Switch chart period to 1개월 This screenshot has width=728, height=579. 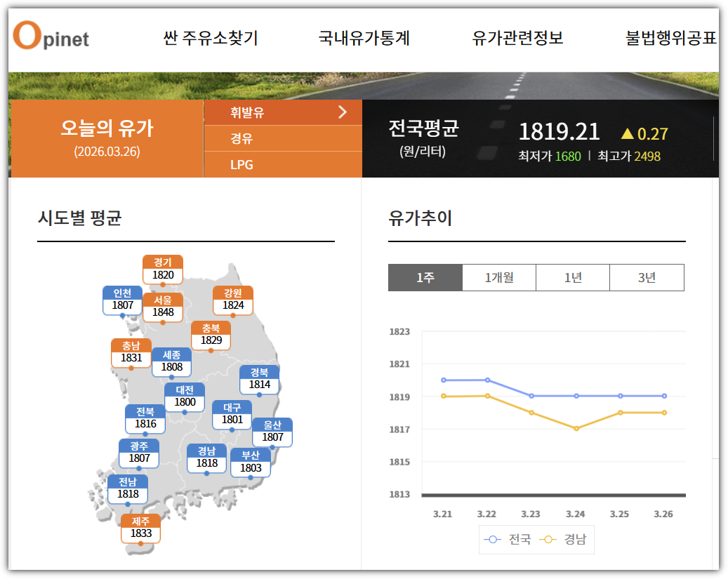click(x=498, y=277)
